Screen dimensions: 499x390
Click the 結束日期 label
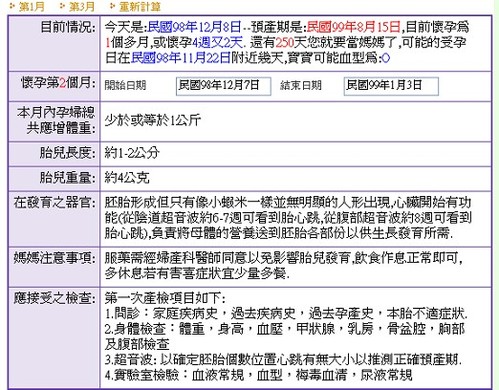click(x=301, y=86)
